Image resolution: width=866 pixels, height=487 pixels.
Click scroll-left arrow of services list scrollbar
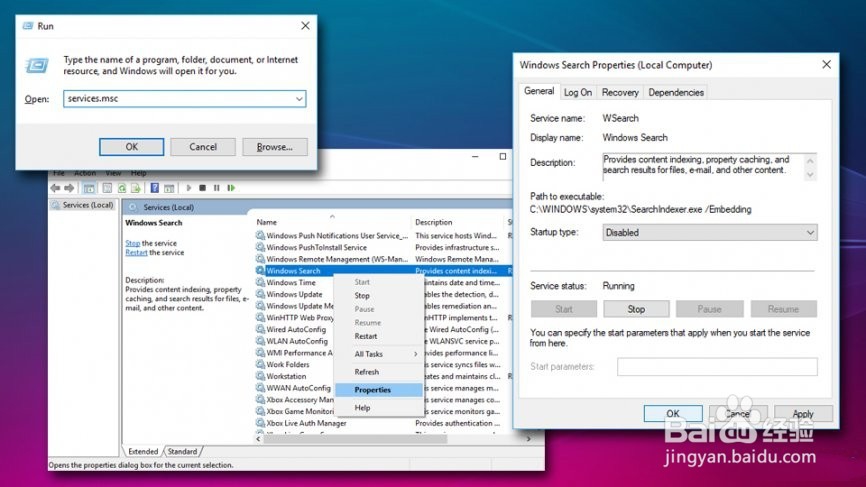coord(258,439)
